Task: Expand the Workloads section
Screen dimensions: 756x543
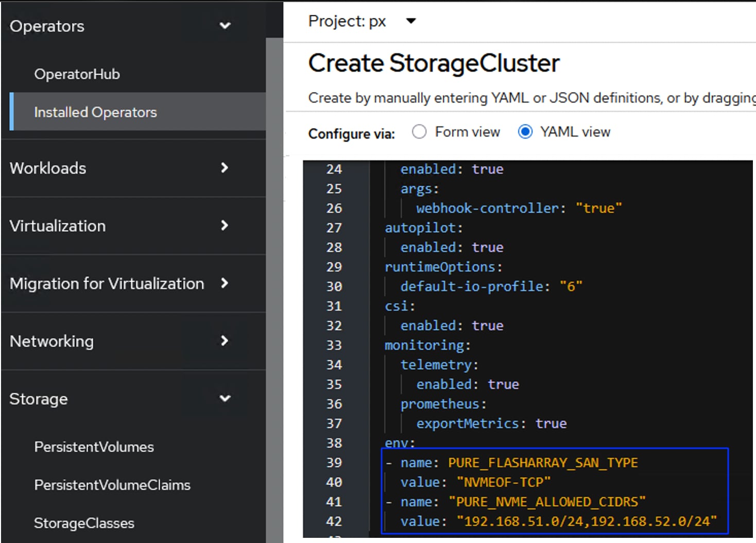Action: 48,168
